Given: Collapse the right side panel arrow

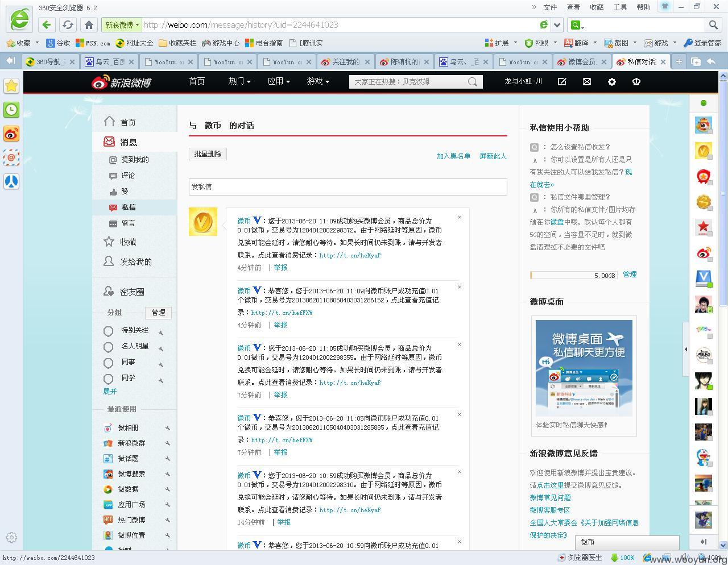Looking at the screenshot, I should [685, 349].
